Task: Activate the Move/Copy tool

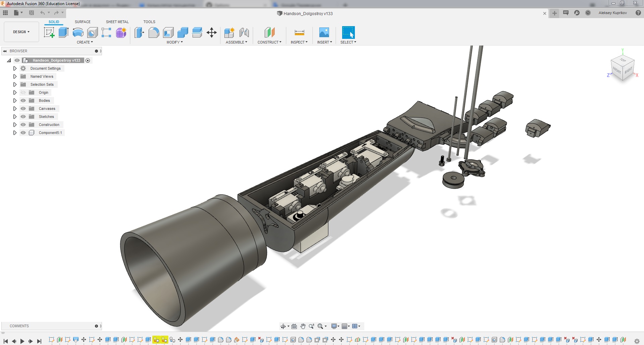Action: pos(211,32)
